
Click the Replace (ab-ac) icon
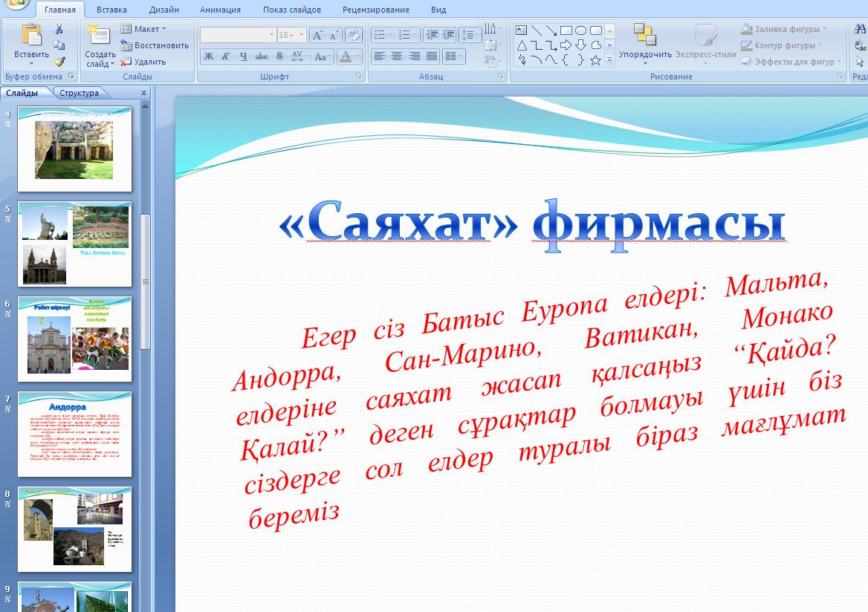pyautogui.click(x=861, y=45)
